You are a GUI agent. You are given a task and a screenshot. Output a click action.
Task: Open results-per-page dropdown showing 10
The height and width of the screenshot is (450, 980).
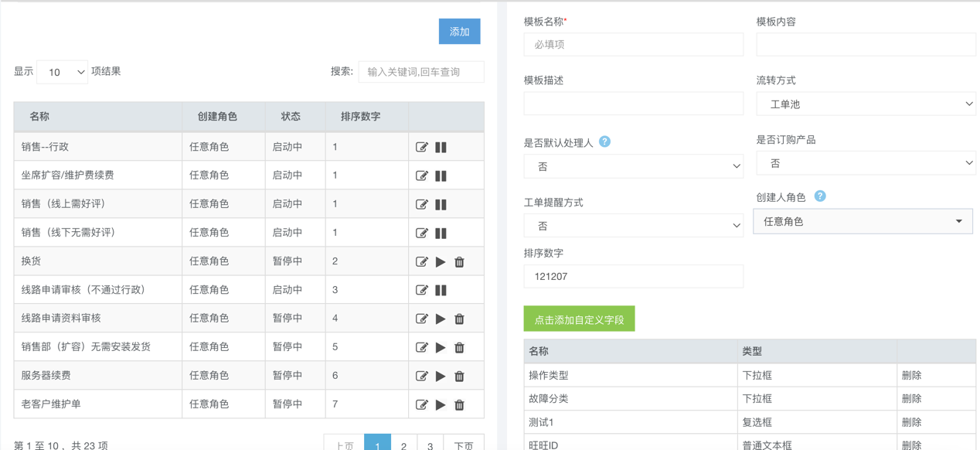(62, 72)
